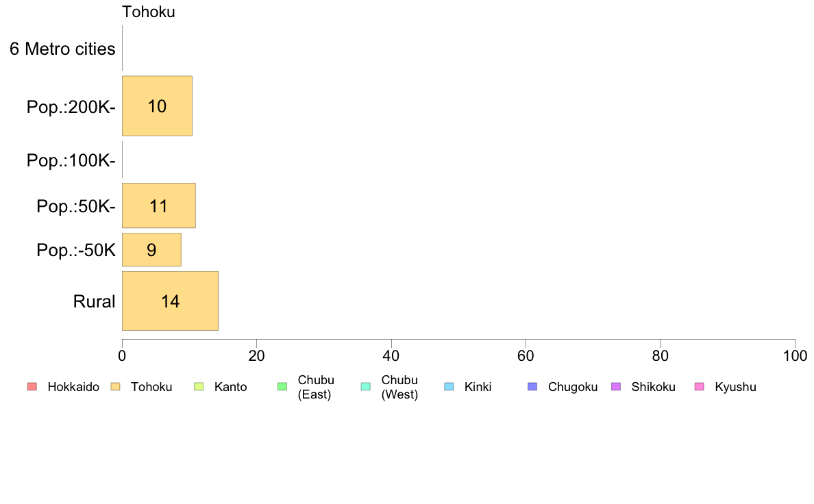Click the Tohoku chart title
Screen dimensions: 814x504
click(x=149, y=12)
